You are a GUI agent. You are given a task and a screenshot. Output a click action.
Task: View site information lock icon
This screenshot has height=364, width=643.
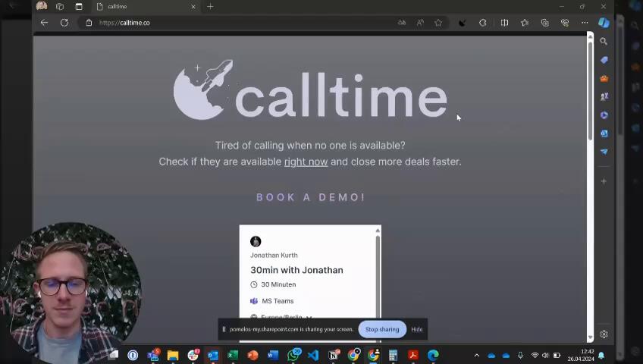[89, 23]
